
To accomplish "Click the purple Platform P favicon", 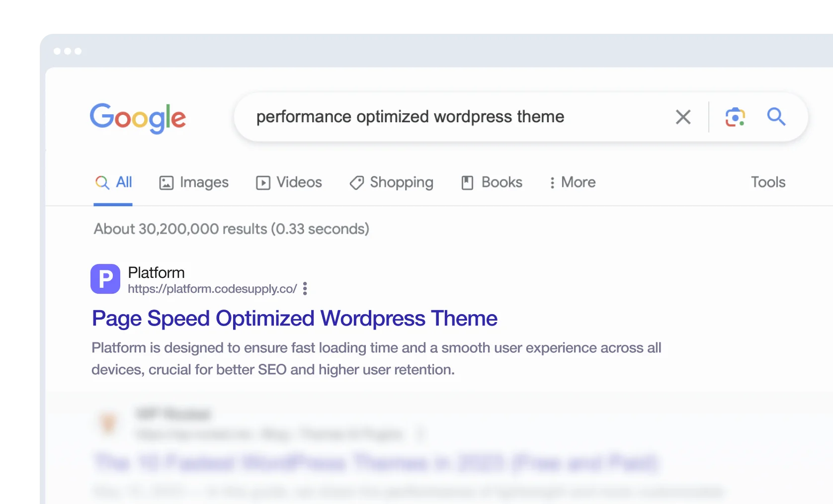I will (105, 279).
